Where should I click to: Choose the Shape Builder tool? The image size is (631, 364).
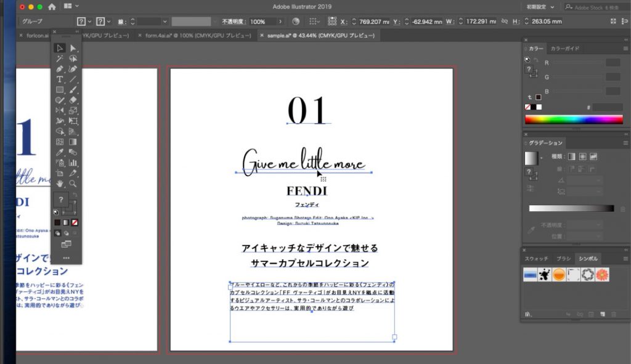point(60,132)
